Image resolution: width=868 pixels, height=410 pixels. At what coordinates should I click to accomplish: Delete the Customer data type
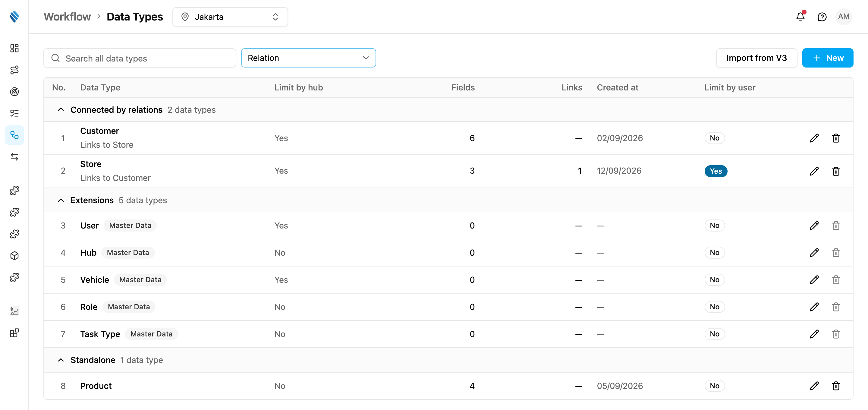[x=836, y=138]
